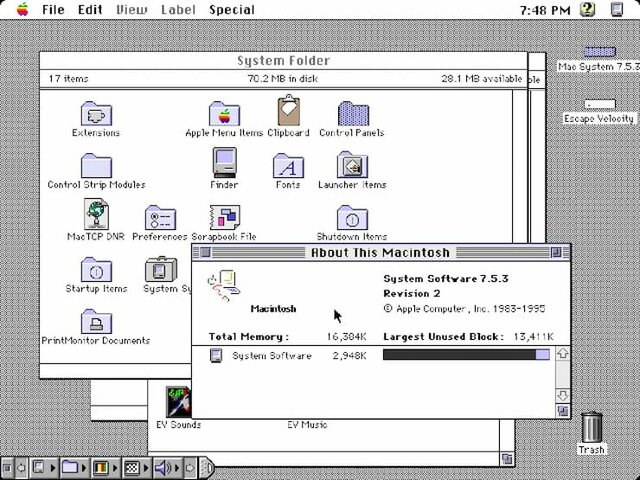Click the size box of EV window
640x480 pixels.
507,458
